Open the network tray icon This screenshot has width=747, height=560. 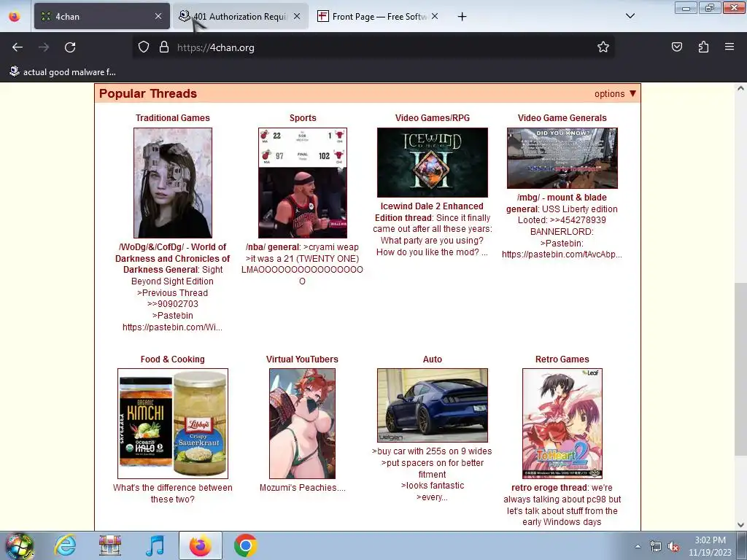[656, 546]
